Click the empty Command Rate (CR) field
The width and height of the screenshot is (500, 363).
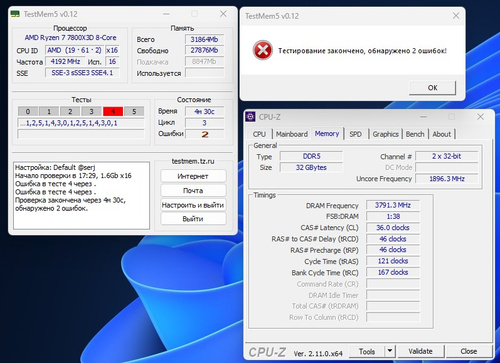pos(393,284)
